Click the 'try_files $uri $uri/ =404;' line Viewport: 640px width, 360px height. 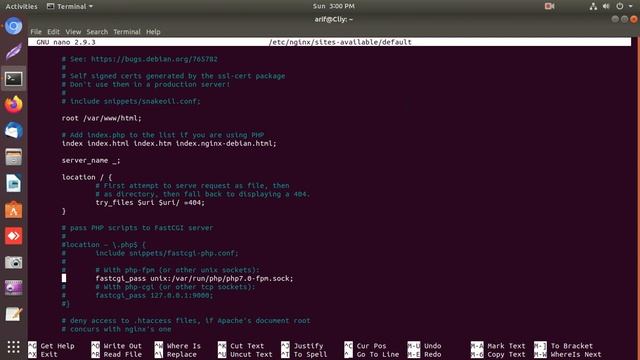click(150, 202)
